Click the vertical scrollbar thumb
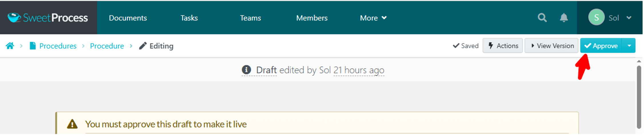Image resolution: width=644 pixels, height=138 pixels. coord(639,97)
